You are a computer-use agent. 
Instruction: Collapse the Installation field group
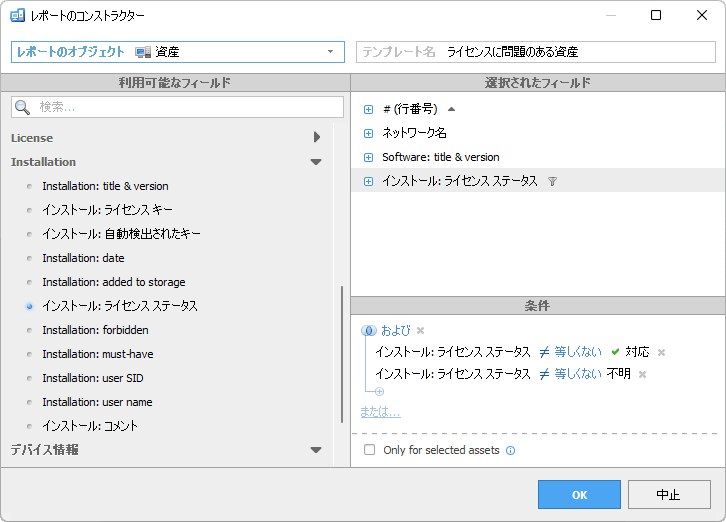pos(316,162)
